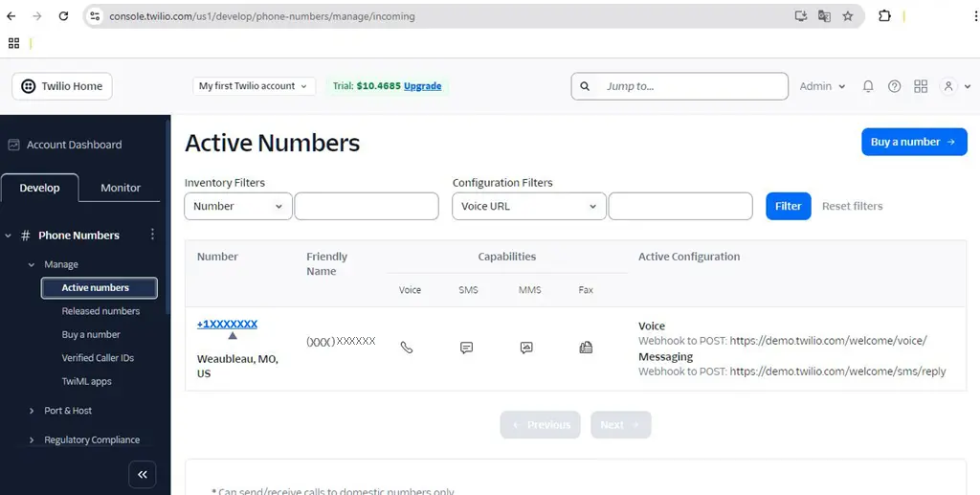The image size is (980, 495).
Task: Click the Fax capability icon
Action: (x=586, y=348)
